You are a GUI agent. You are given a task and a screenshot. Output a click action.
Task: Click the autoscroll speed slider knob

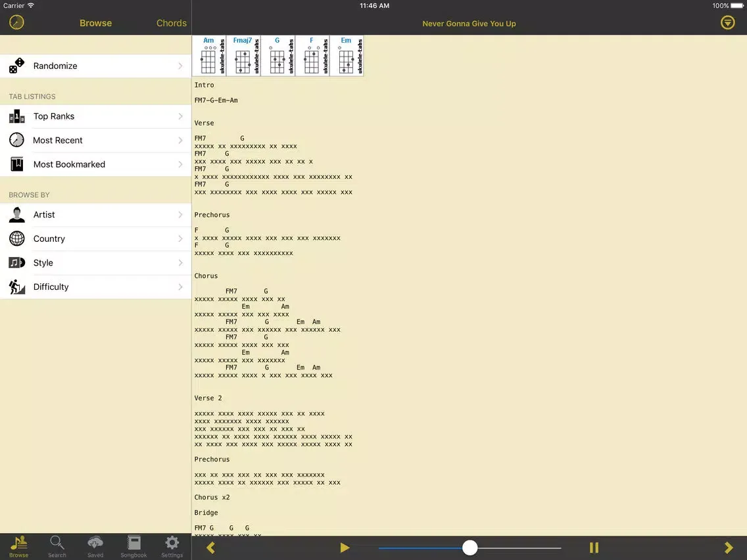pos(470,548)
